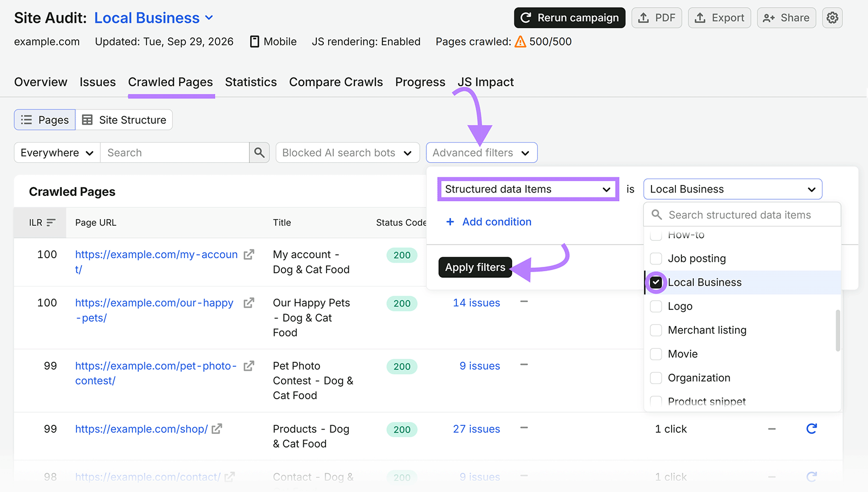The width and height of the screenshot is (868, 492).
Task: Click Rerun campaign button
Action: click(570, 18)
